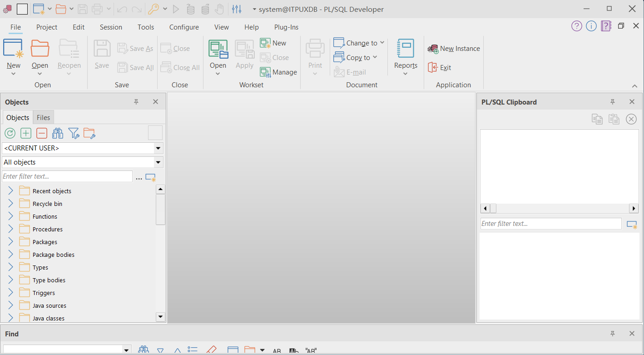Open the Reports notebook icon
Screen dimensions: 644x355
[x=406, y=48]
